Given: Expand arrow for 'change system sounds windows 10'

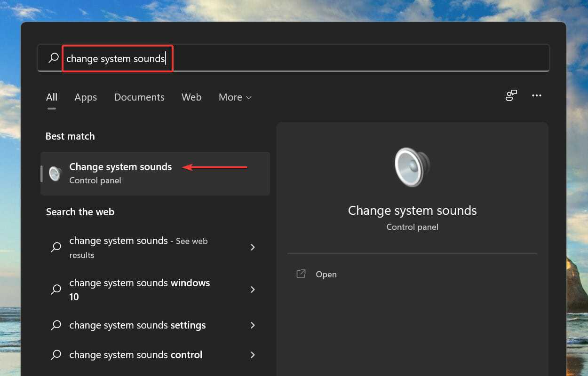Looking at the screenshot, I should point(253,290).
